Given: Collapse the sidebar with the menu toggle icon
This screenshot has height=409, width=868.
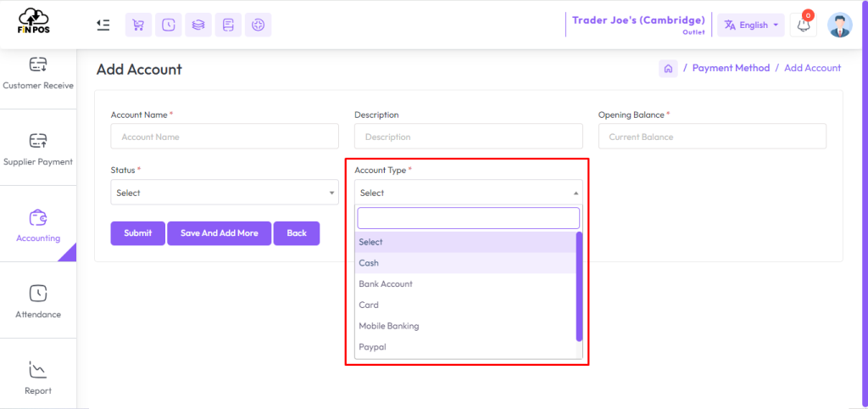Looking at the screenshot, I should pyautogui.click(x=103, y=25).
